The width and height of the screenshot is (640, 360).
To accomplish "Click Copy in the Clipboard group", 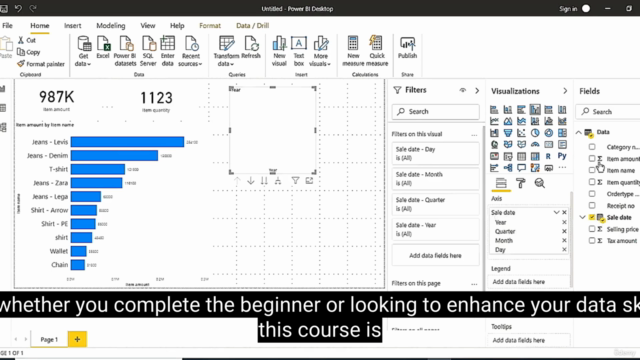I will [29, 52].
